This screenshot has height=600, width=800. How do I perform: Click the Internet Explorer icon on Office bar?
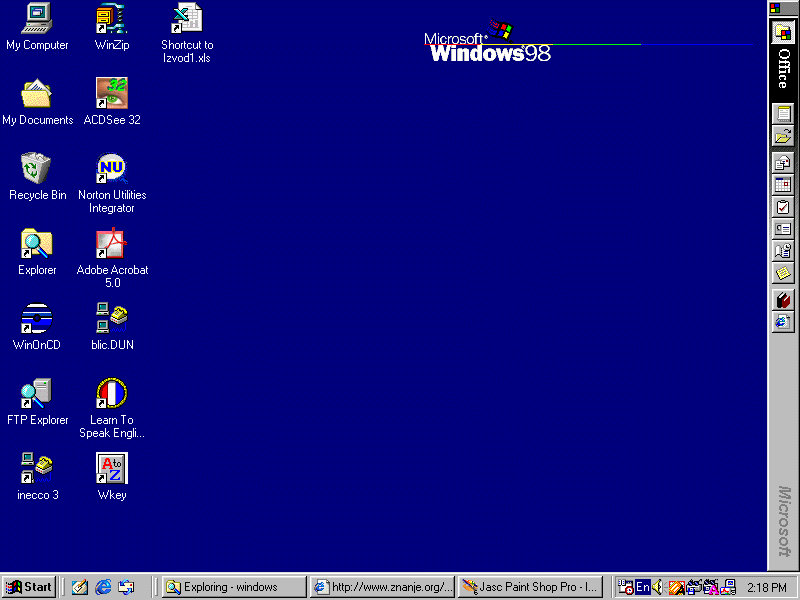(x=783, y=322)
